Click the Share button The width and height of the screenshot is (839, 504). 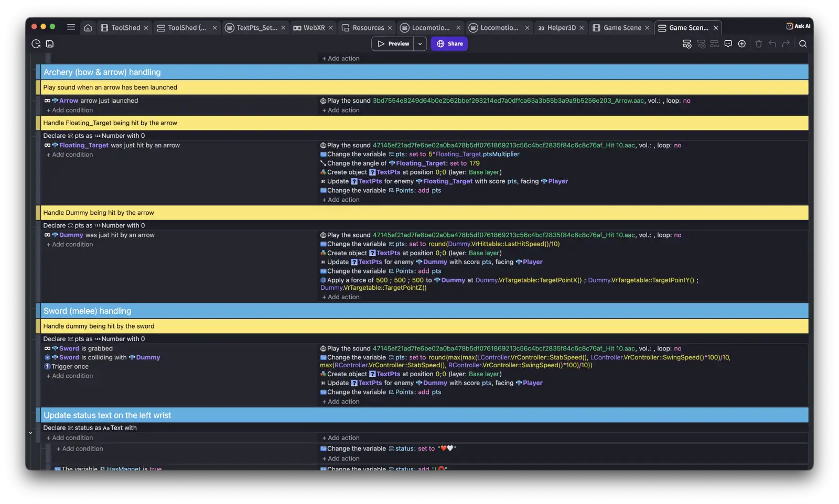click(449, 44)
